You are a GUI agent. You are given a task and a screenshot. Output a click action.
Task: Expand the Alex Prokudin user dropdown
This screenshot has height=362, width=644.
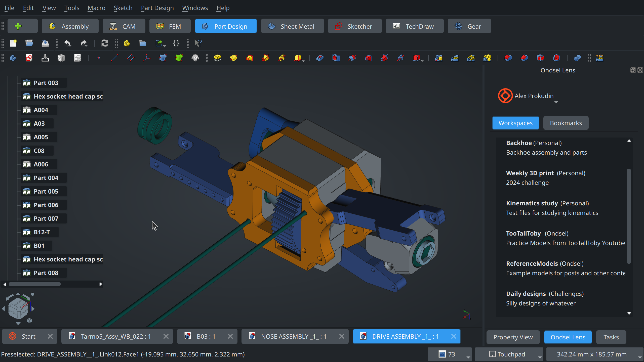tap(556, 102)
